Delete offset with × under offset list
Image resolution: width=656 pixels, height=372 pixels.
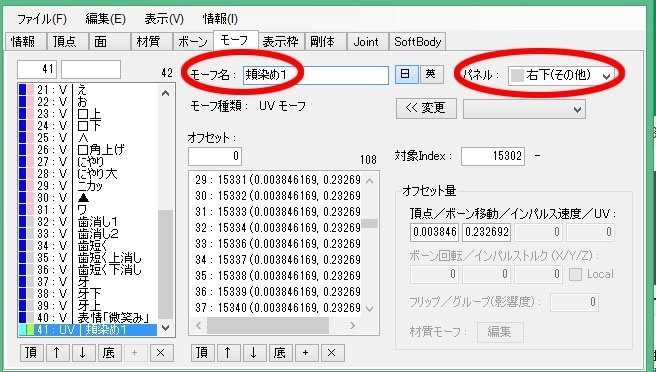click(x=332, y=353)
